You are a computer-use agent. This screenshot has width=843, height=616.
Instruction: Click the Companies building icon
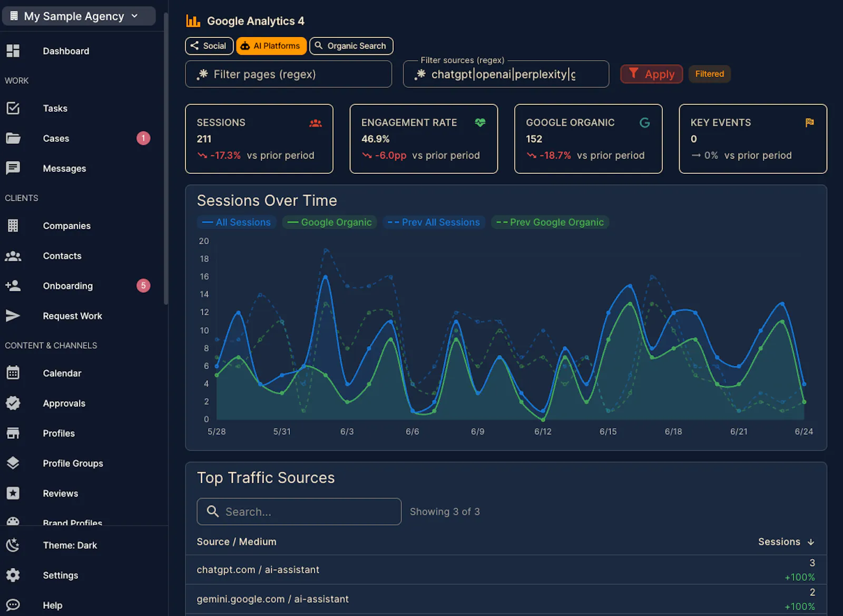(13, 225)
